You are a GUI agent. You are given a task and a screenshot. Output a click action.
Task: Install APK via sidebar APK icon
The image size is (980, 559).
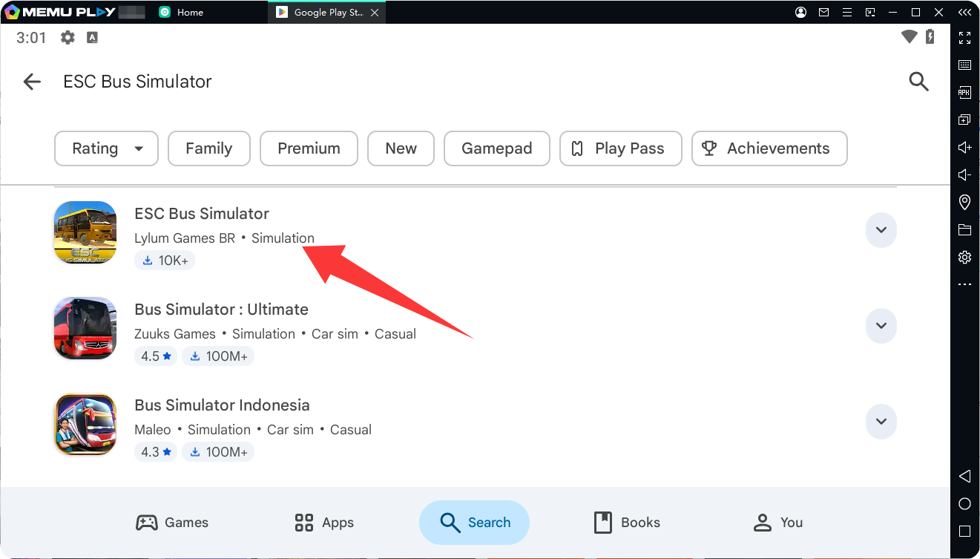point(964,93)
